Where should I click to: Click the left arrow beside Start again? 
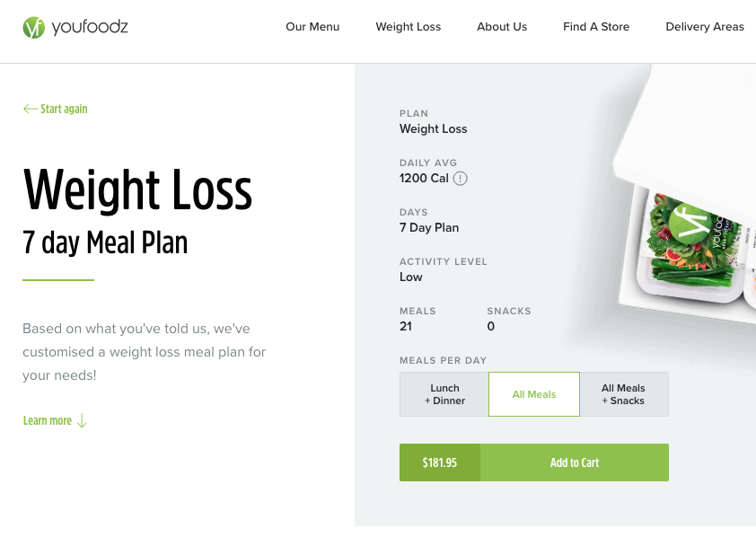coord(31,110)
